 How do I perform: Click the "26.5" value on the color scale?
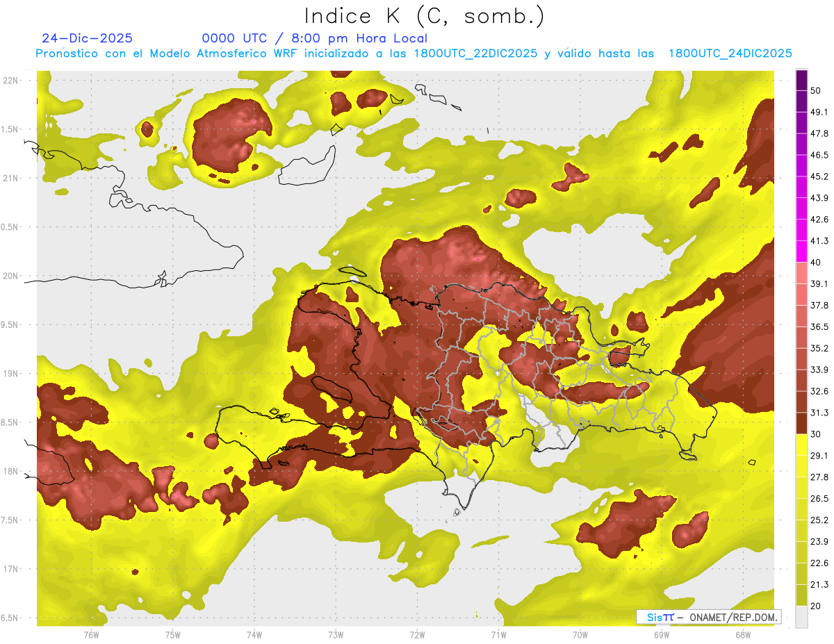coord(819,499)
